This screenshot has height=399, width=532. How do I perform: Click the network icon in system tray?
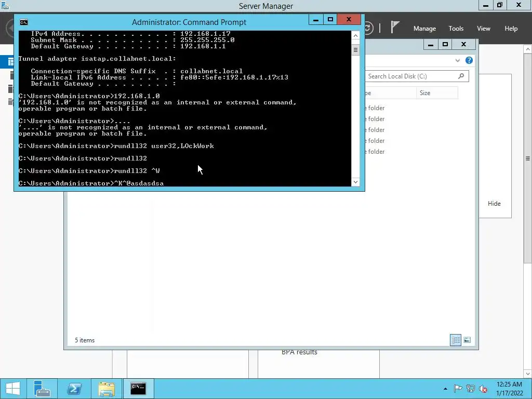click(470, 389)
